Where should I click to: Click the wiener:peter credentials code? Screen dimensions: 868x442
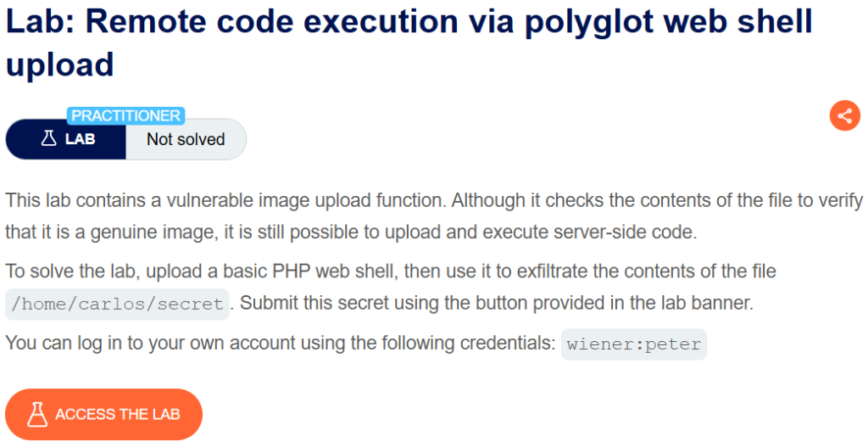(634, 344)
